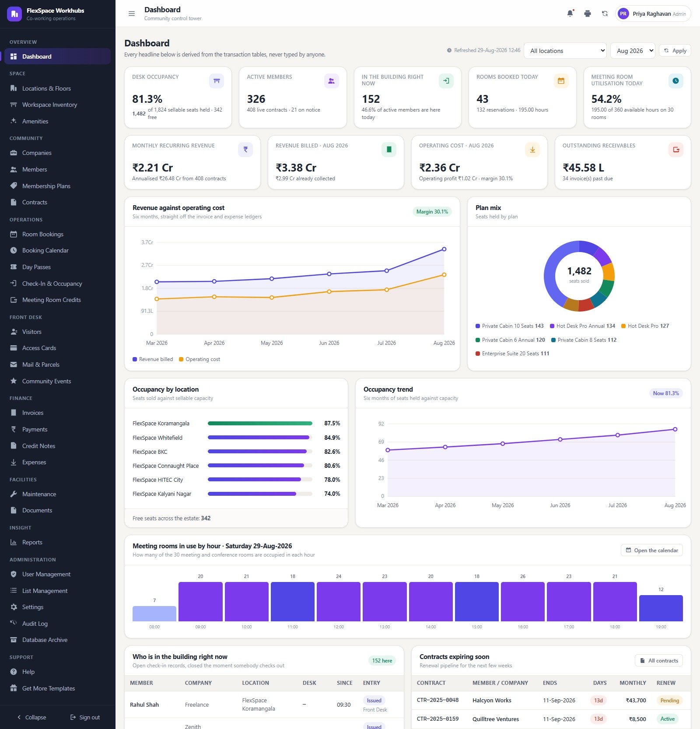Click the Access Cards icon
700x729 pixels.
tap(14, 348)
